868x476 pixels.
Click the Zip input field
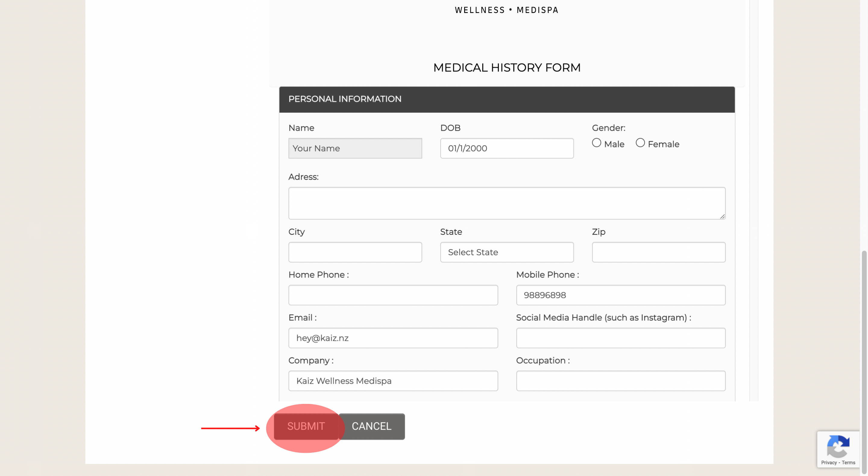(x=659, y=252)
